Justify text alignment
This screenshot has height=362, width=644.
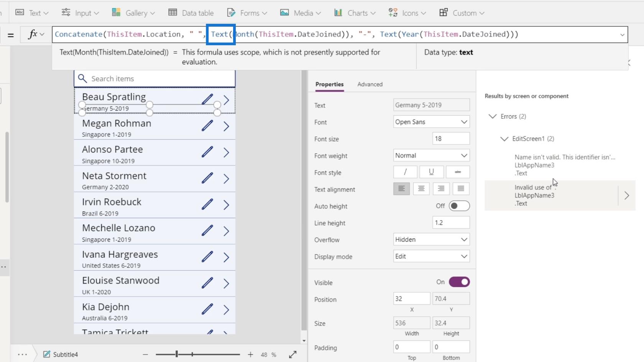point(461,189)
